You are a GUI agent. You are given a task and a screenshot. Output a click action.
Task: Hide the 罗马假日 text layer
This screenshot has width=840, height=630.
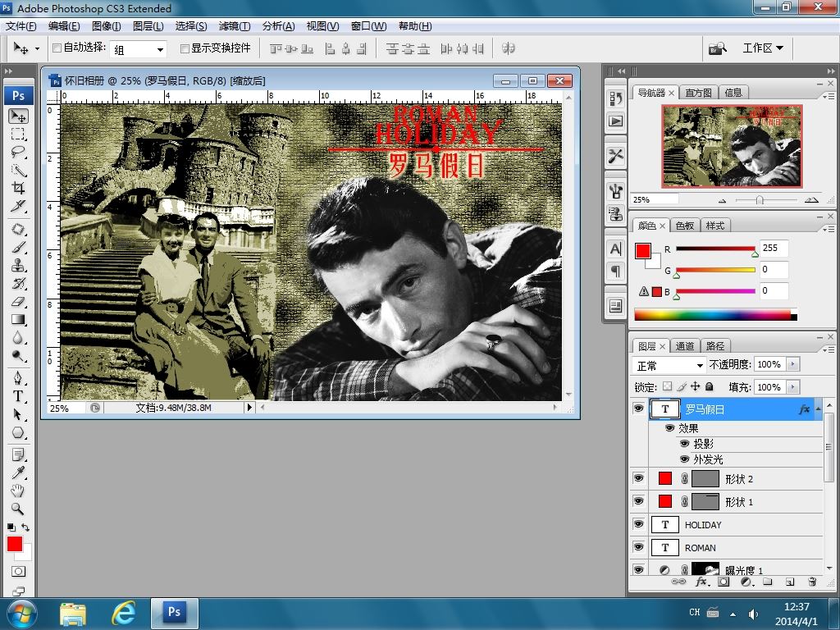tap(638, 409)
